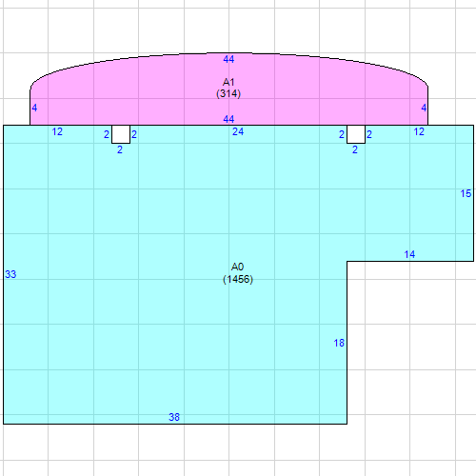Viewport: 476px width, 476px height.
Task: Click the 2 label left of the left notch
Action: [x=107, y=134]
